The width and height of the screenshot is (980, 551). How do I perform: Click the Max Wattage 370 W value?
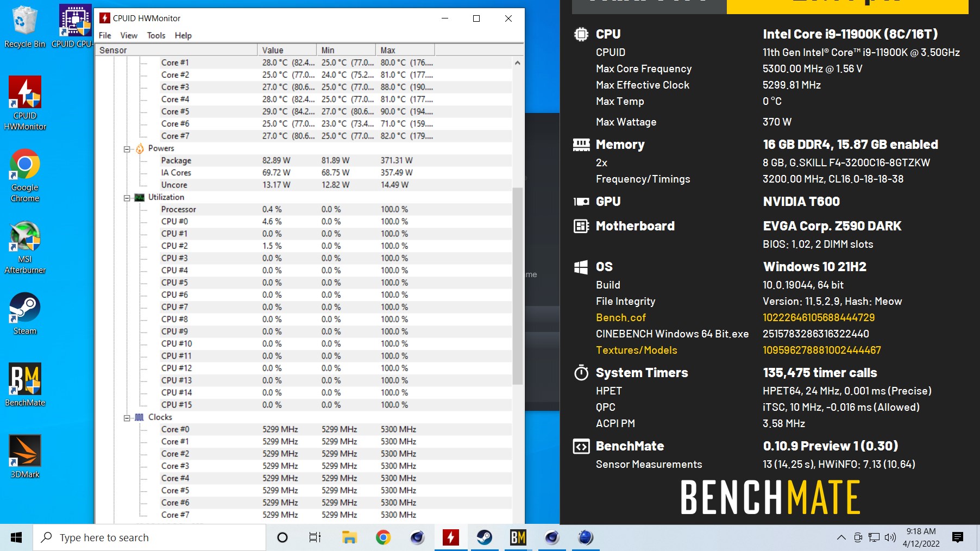[777, 122]
